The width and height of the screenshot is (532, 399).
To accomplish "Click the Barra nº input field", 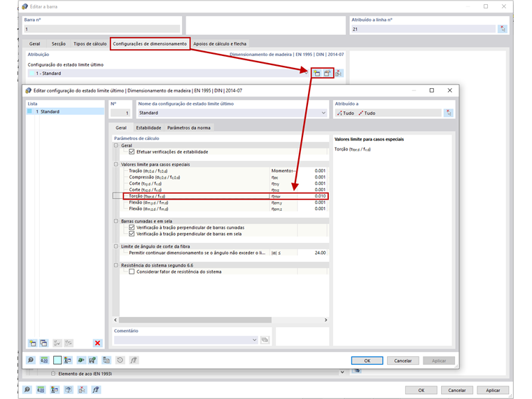I will pyautogui.click(x=101, y=29).
